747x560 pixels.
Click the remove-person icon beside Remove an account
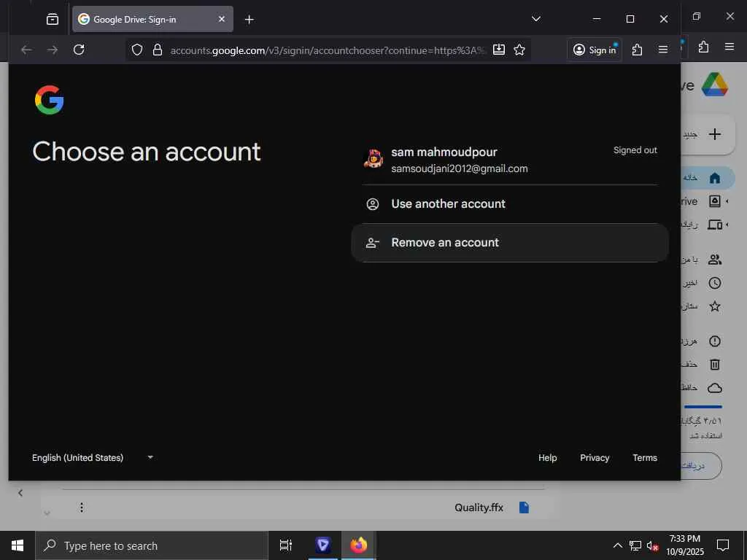[373, 243]
